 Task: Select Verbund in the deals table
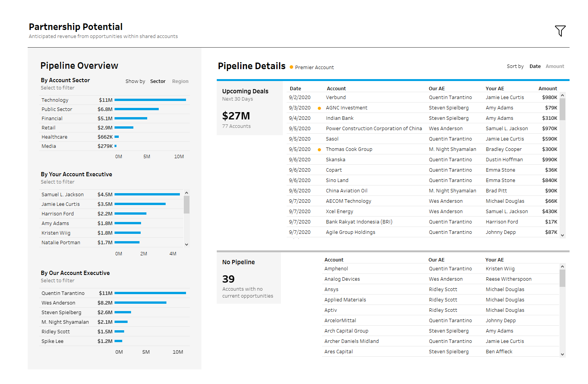[x=336, y=97]
